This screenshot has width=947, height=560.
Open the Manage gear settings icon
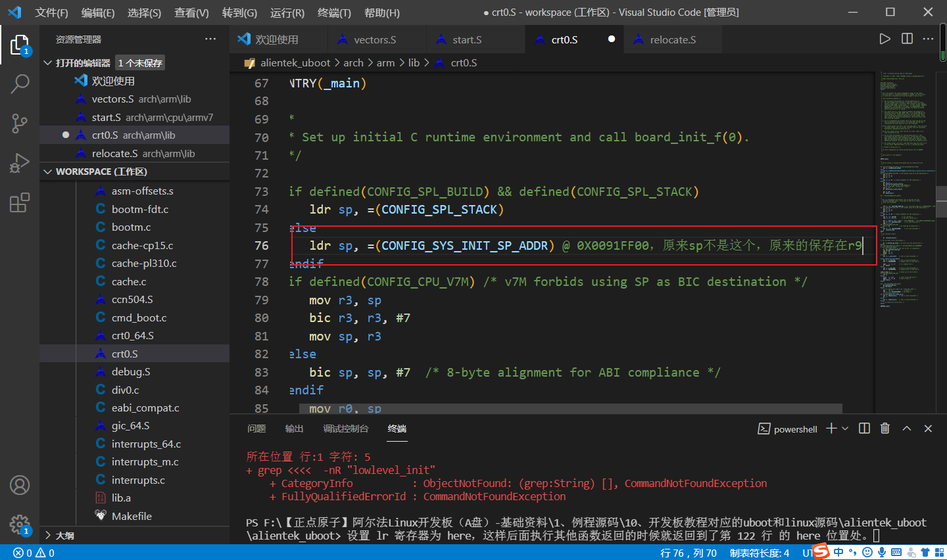[20, 525]
